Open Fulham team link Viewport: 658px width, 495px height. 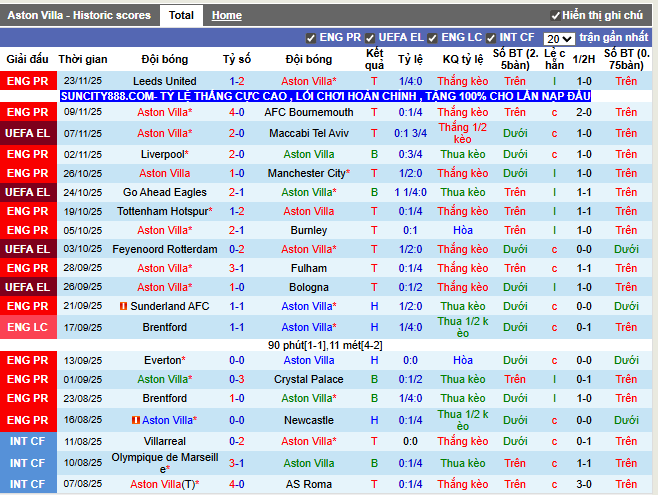click(x=309, y=268)
